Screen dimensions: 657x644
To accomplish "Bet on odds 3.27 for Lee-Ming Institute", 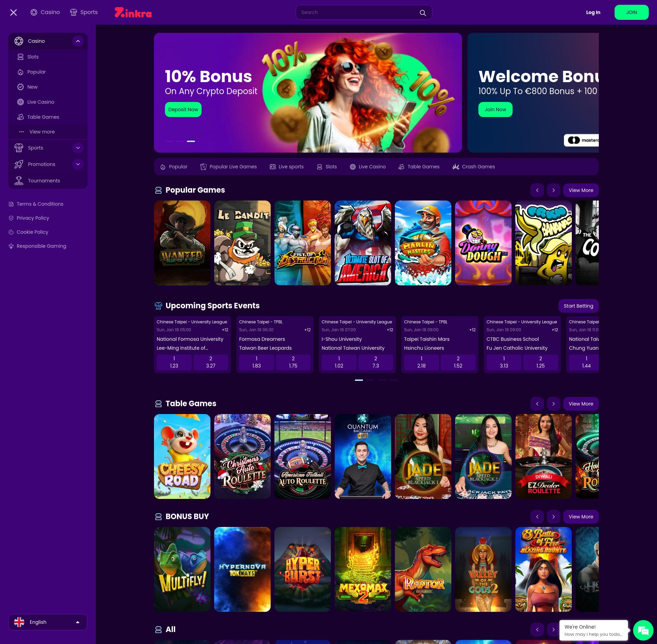I will coord(210,362).
